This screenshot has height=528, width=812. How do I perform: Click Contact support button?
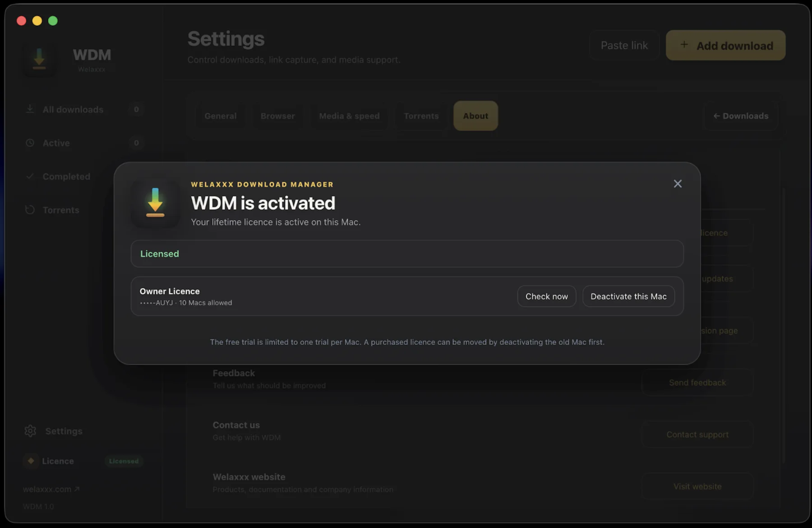point(697,435)
